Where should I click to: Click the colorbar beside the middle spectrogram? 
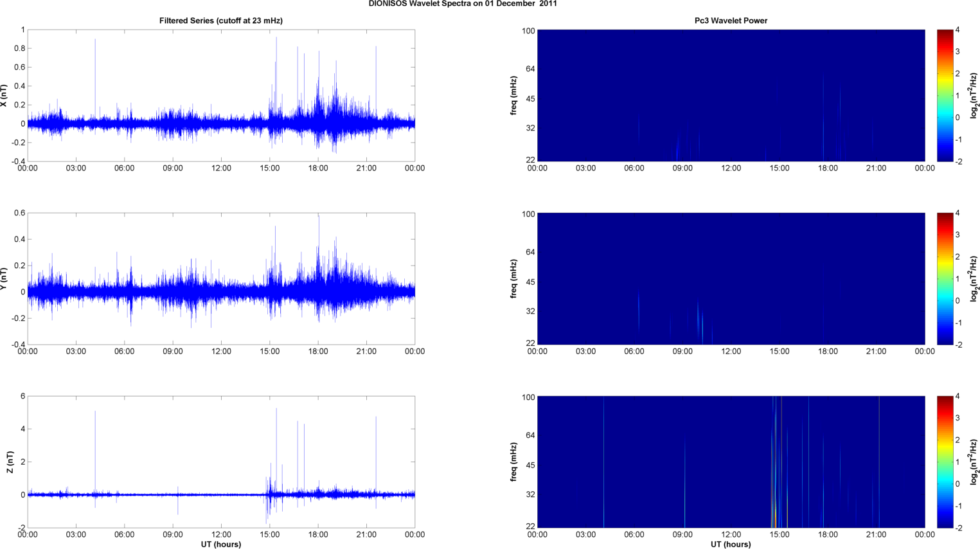click(x=945, y=278)
